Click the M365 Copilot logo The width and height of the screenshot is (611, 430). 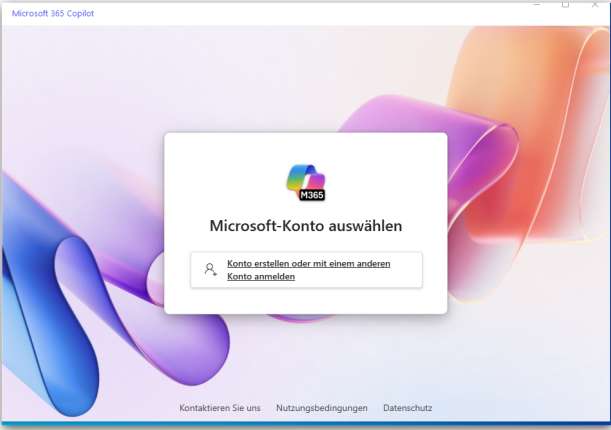pos(306,182)
